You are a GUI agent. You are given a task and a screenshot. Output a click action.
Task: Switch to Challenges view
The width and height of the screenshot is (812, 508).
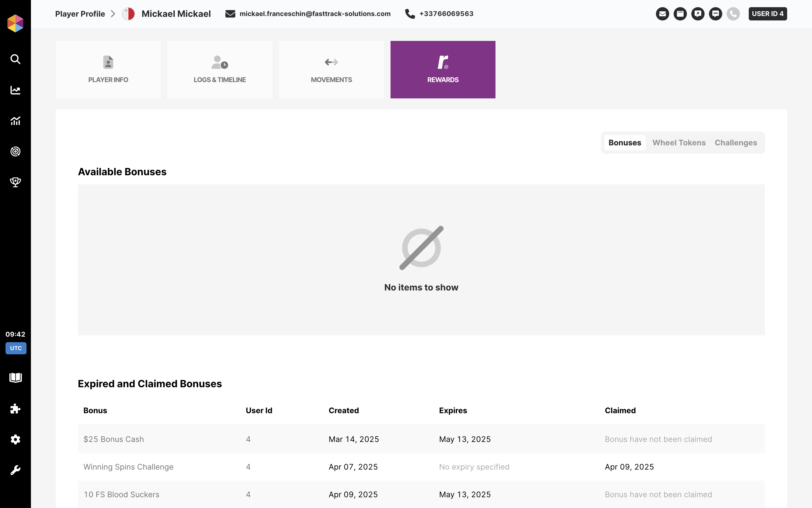coord(735,143)
